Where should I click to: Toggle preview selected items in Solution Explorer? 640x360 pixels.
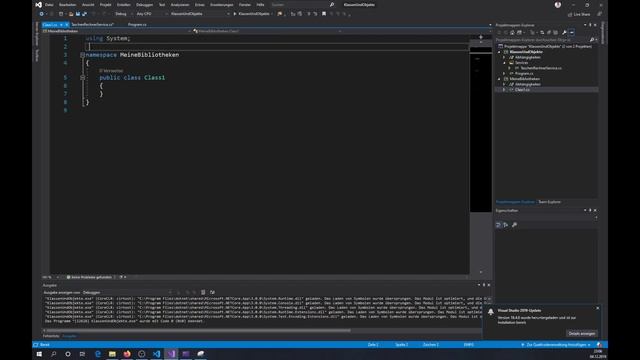click(x=572, y=32)
